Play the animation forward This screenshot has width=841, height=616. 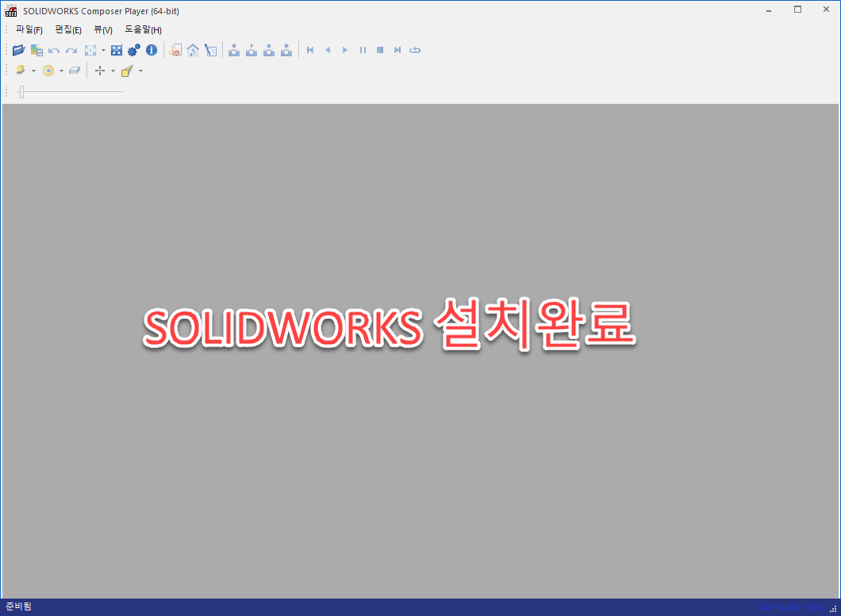coord(345,50)
